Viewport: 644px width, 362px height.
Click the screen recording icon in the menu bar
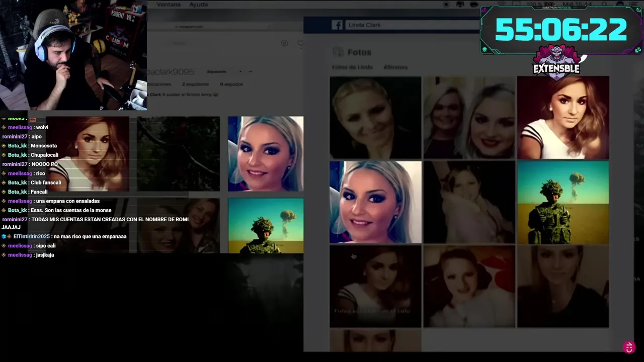(446, 5)
